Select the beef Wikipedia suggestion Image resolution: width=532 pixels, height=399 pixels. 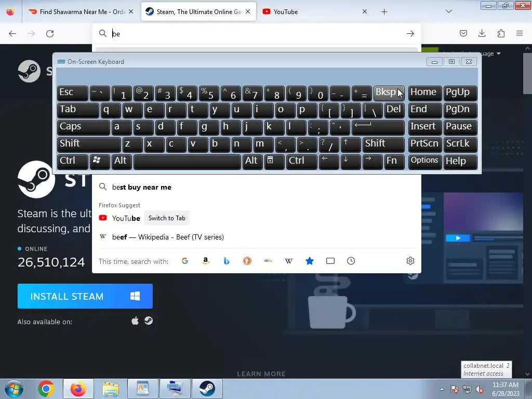256,237
